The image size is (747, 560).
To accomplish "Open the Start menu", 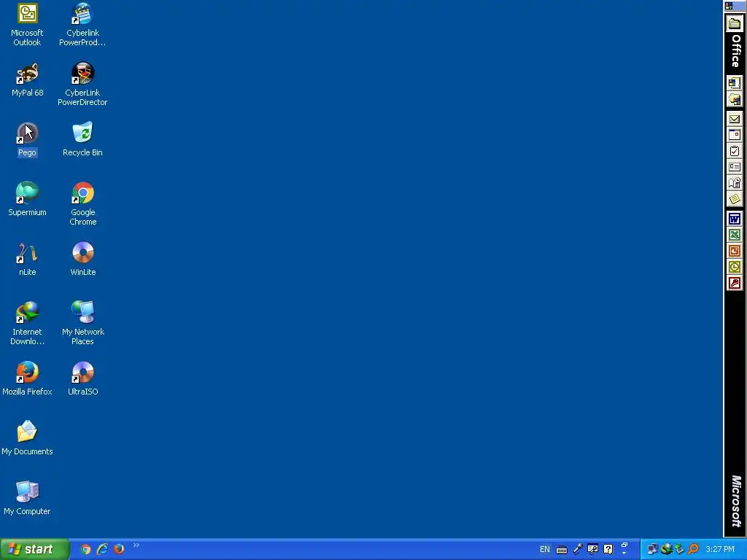I will (x=34, y=549).
